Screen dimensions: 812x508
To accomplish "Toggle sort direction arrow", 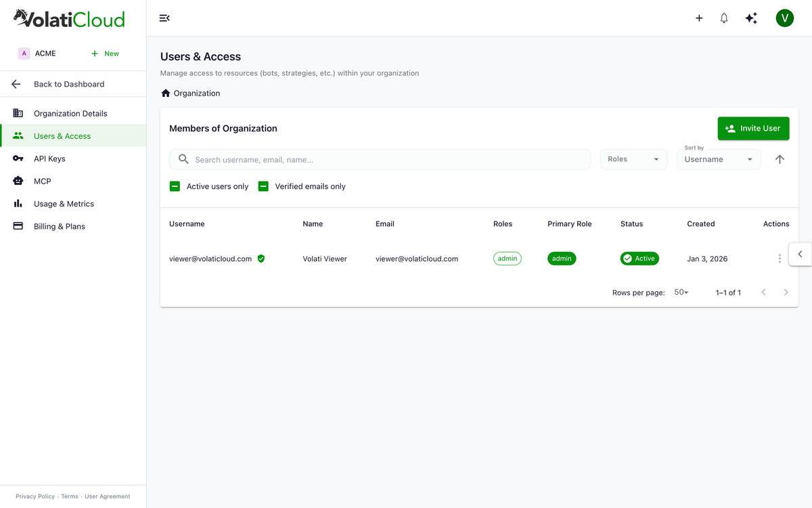I will (780, 159).
